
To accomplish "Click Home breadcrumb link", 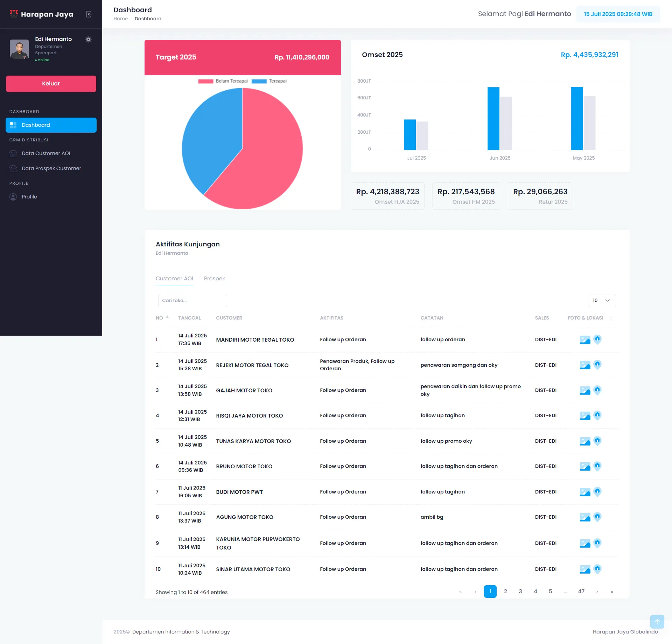I will (120, 19).
